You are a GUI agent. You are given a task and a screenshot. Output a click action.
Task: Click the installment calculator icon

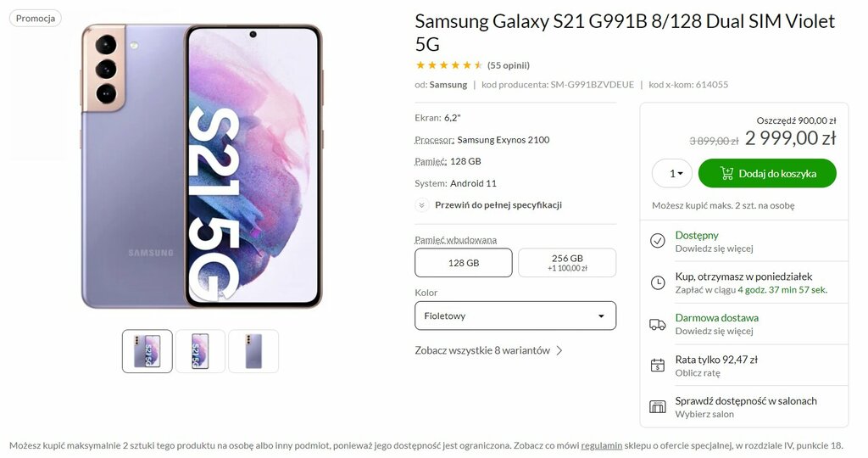click(657, 366)
